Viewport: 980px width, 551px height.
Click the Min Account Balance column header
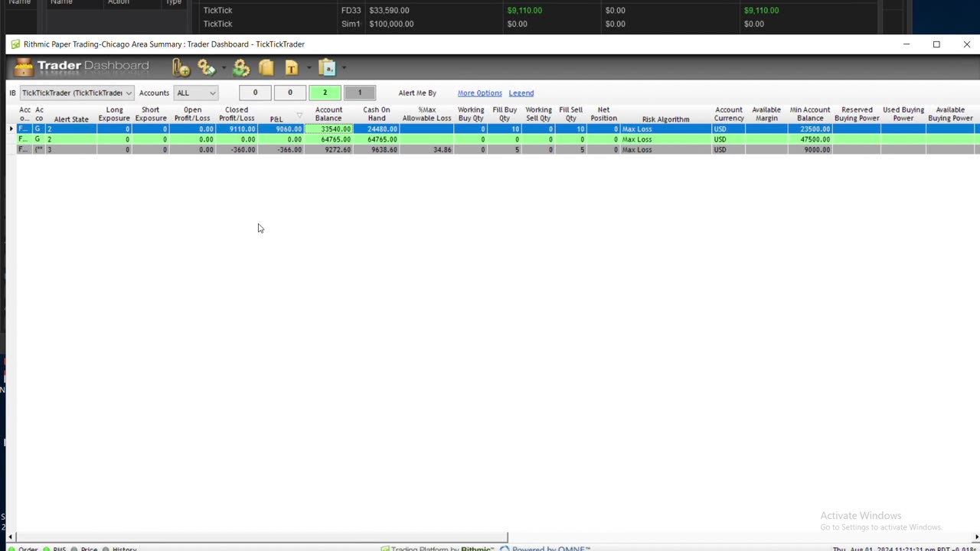pyautogui.click(x=810, y=114)
